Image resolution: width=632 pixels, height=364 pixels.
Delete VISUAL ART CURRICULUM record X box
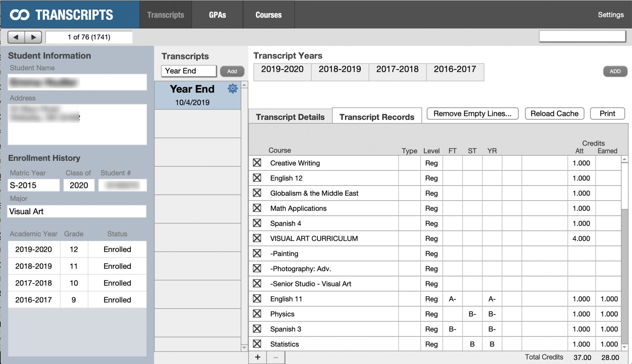pos(257,238)
